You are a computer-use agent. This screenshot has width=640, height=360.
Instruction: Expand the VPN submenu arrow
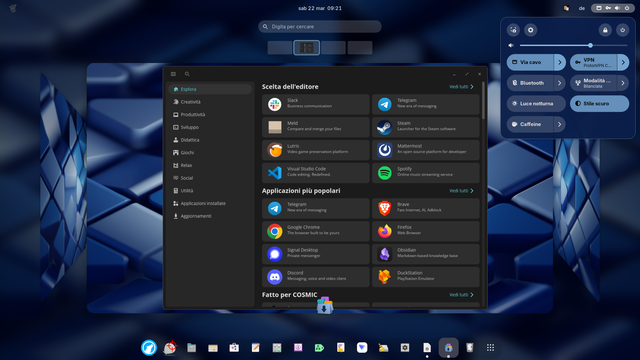623,62
